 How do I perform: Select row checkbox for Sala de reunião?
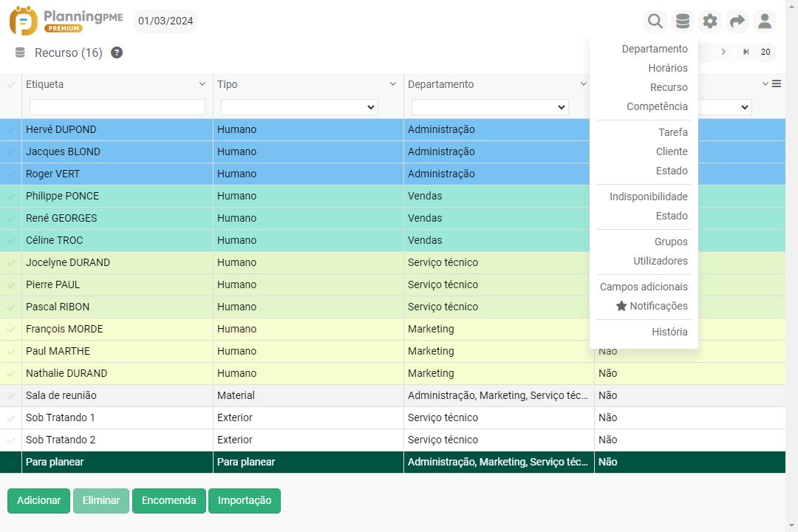pyautogui.click(x=10, y=395)
